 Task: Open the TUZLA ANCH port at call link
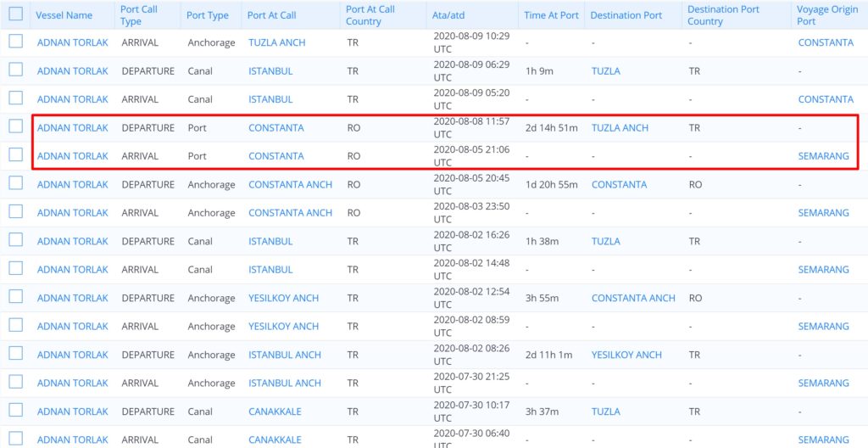[276, 42]
